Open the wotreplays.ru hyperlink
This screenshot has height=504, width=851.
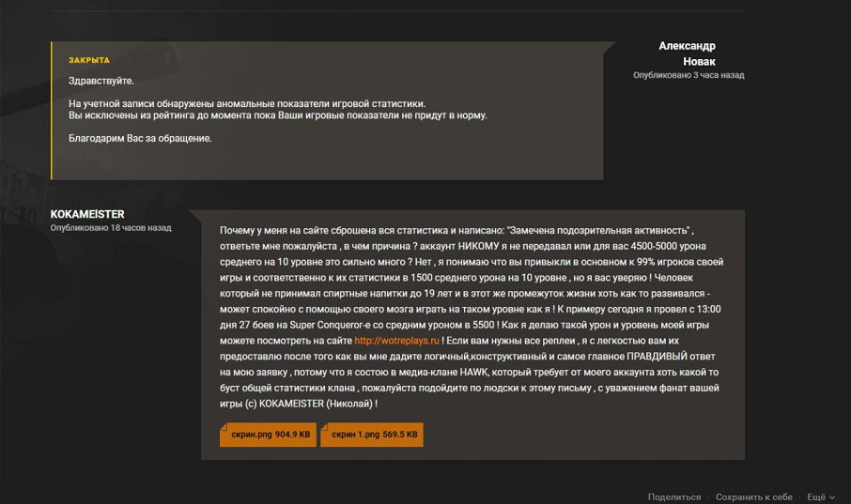[396, 341]
